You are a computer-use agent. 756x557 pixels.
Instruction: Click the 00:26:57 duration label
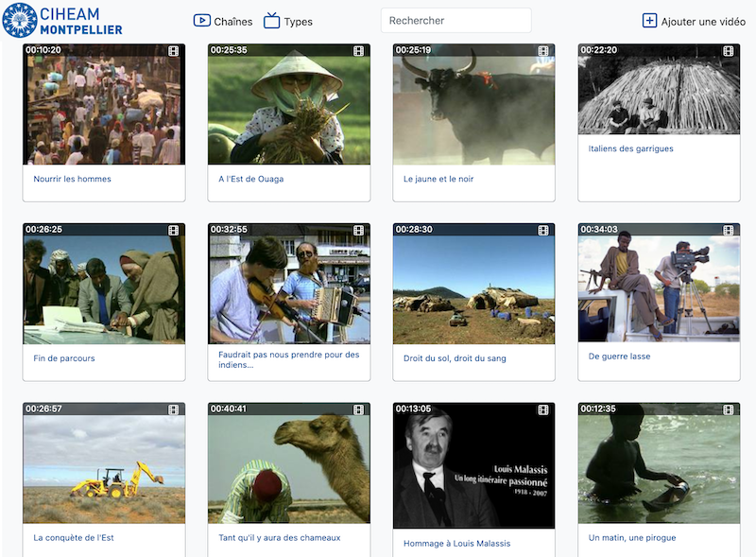43,409
